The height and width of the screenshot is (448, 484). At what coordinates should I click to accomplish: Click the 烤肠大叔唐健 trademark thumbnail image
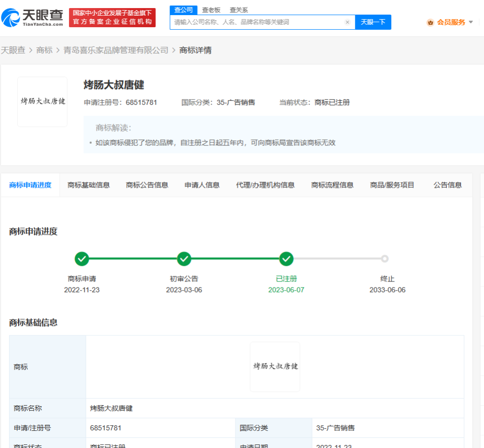point(42,101)
